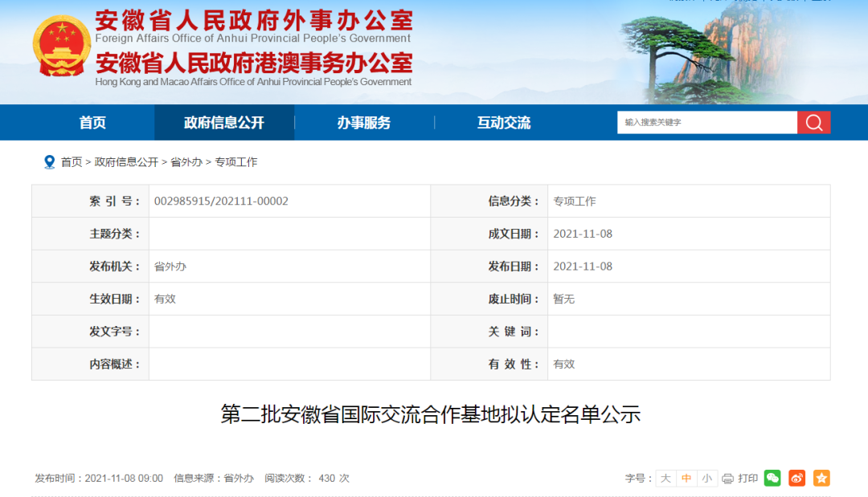Image resolution: width=868 pixels, height=497 pixels.
Task: Set font size to 小
Action: coord(707,479)
